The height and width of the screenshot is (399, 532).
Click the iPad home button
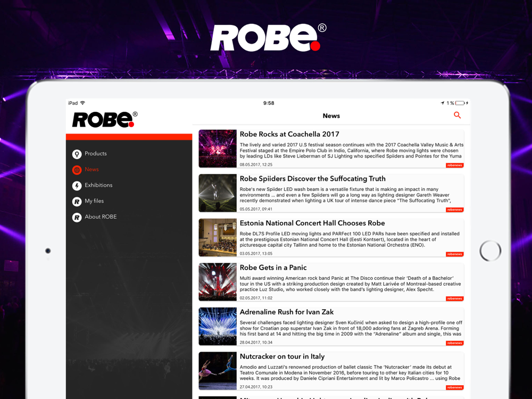(x=491, y=251)
